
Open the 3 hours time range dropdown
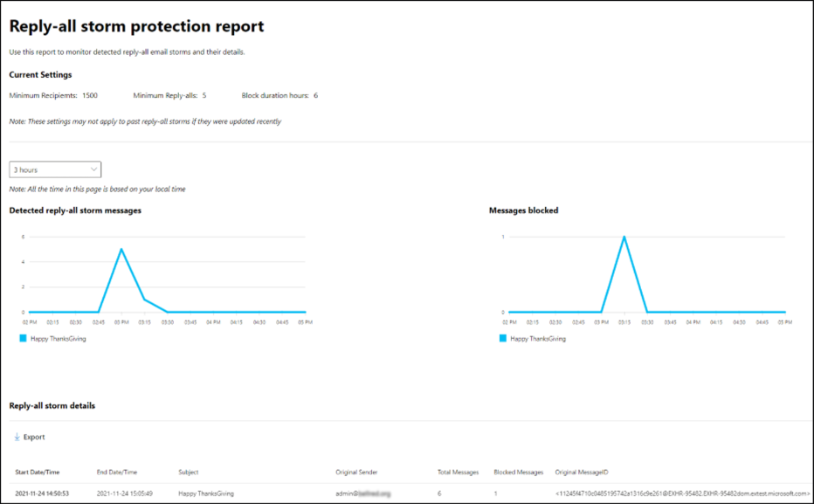pyautogui.click(x=55, y=169)
